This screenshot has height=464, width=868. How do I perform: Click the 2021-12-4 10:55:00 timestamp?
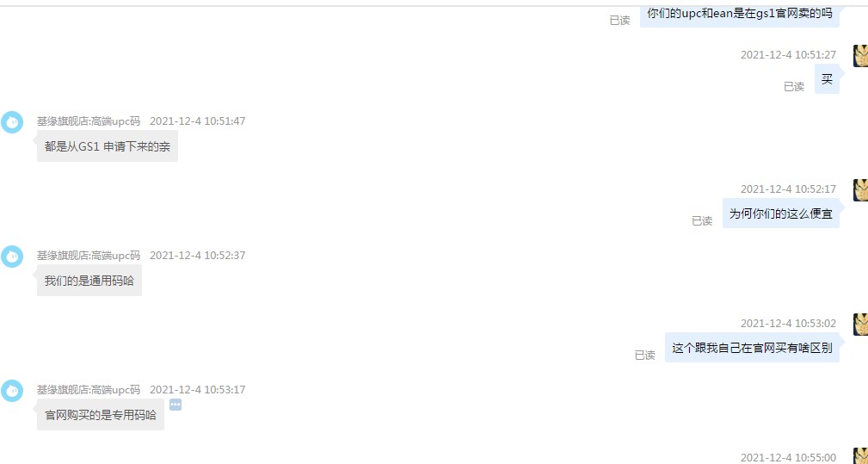788,457
